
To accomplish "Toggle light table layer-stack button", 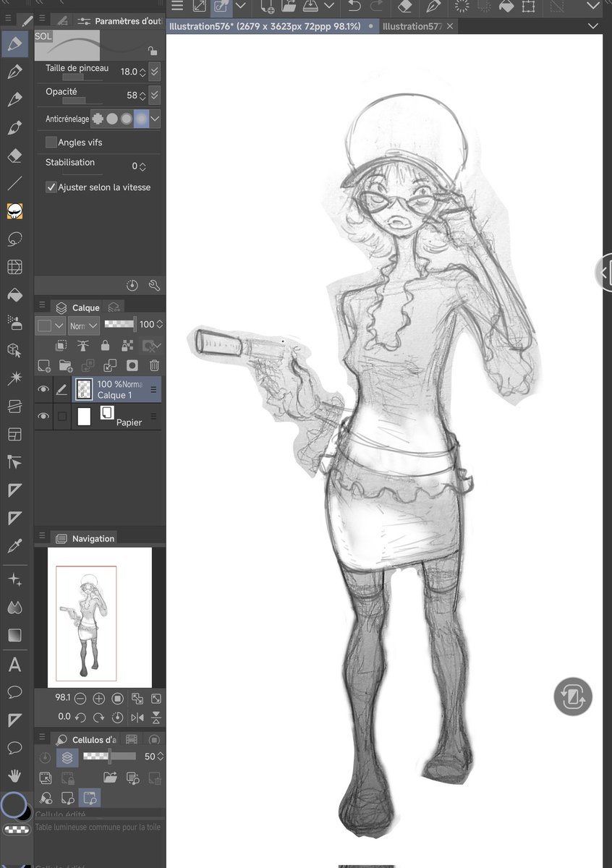I will coord(67,758).
